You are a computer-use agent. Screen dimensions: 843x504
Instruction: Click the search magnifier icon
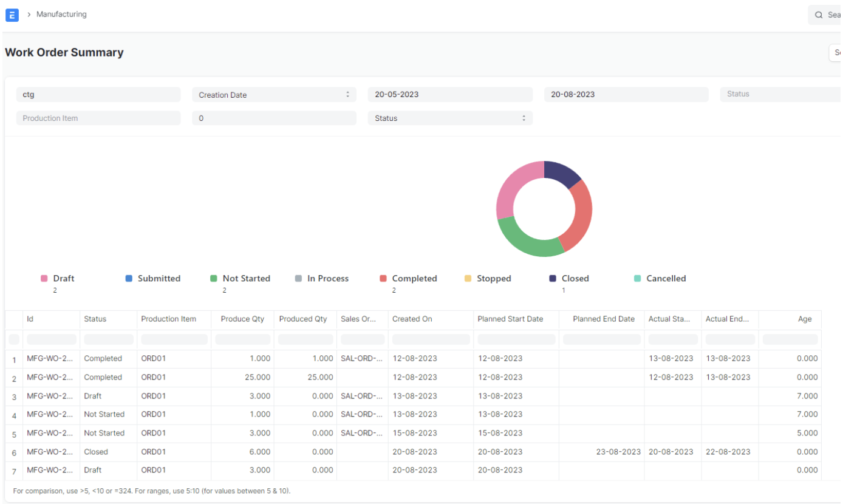pyautogui.click(x=819, y=15)
